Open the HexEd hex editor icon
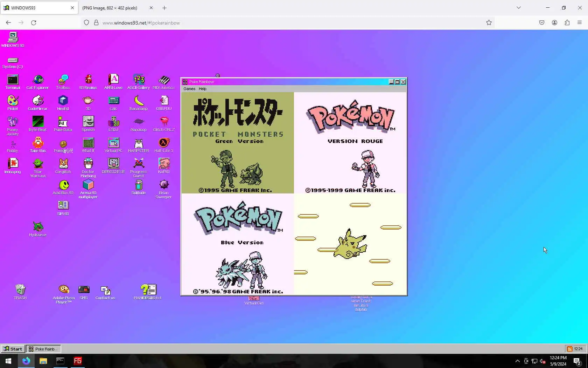Screen dimensions: 588x368 [x=63, y=103]
